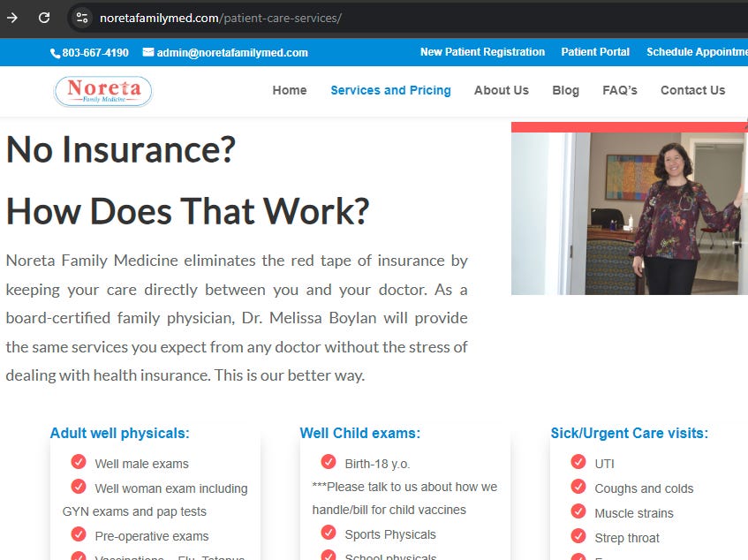Click the "How Does That Work?" heading
This screenshot has height=560, width=748.
[187, 211]
